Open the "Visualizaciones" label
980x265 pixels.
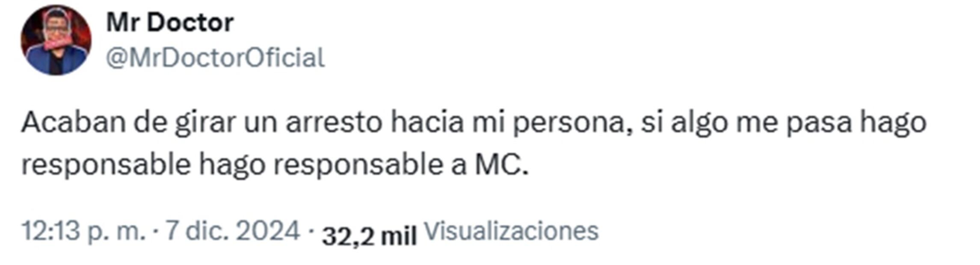511,232
